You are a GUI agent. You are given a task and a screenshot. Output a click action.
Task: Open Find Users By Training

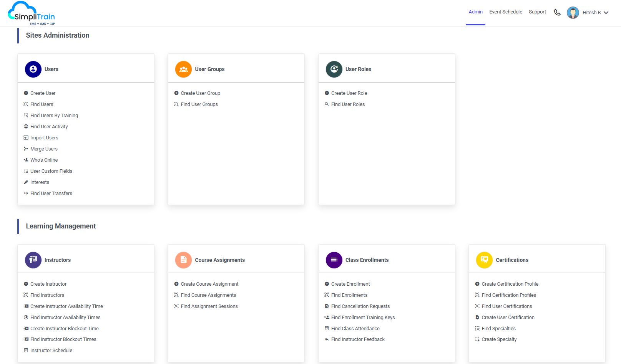click(x=54, y=116)
